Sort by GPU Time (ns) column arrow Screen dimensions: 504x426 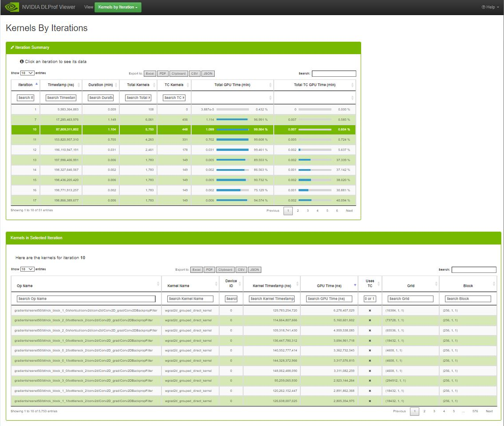point(354,285)
